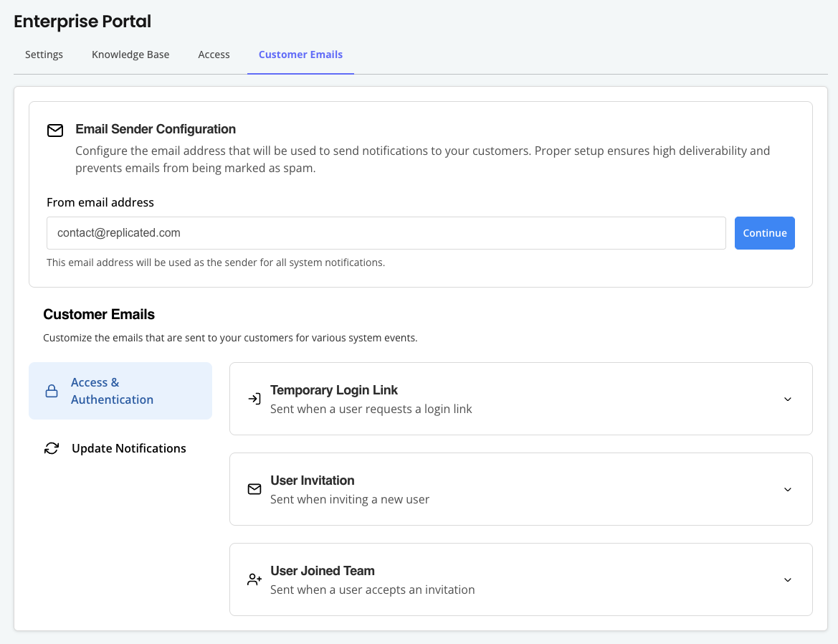Click the envelope icon beside Email Sender Configuration
Viewport: 838px width, 644px height.
[x=54, y=131]
